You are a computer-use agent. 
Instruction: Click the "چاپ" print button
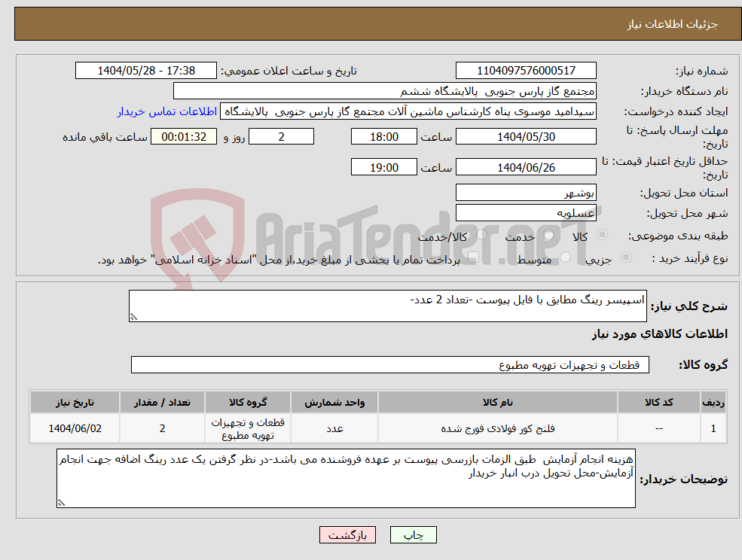click(412, 534)
